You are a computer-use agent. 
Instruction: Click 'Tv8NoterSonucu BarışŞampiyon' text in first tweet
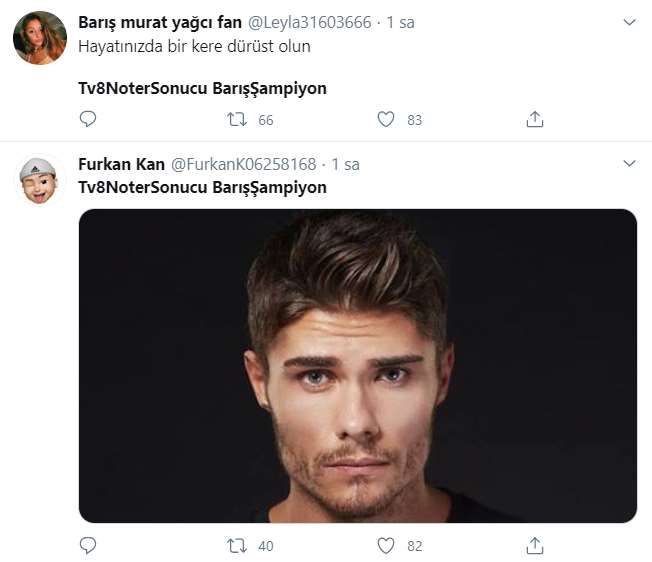click(x=202, y=88)
